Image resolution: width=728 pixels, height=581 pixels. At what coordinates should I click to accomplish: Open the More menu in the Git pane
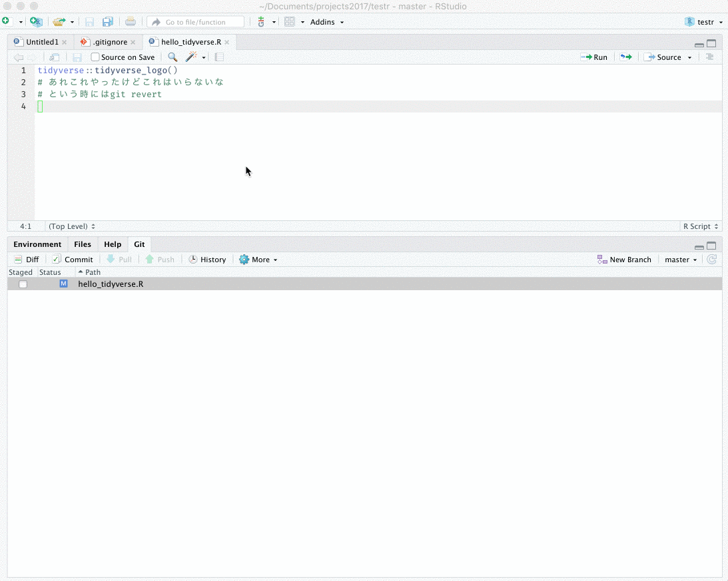258,259
